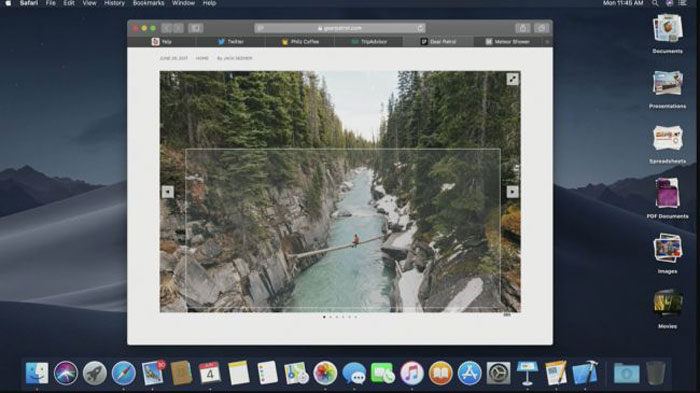700x393 pixels.
Task: Open the Bookmarks menu
Action: [x=148, y=3]
